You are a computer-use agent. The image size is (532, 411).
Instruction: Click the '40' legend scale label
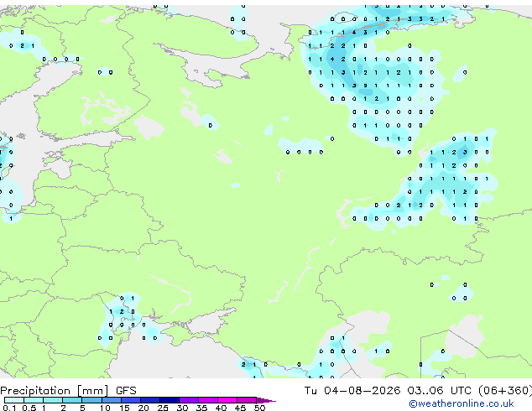tap(221, 408)
